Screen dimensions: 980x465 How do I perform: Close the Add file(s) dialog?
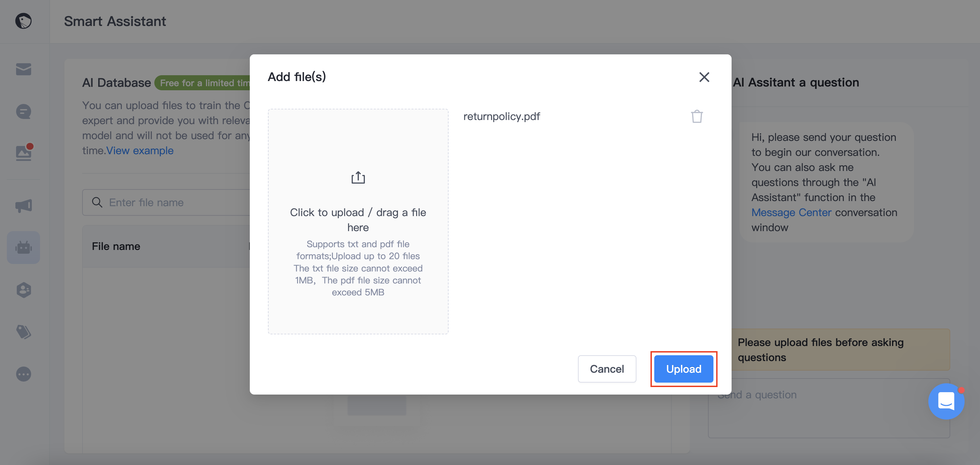(x=704, y=77)
